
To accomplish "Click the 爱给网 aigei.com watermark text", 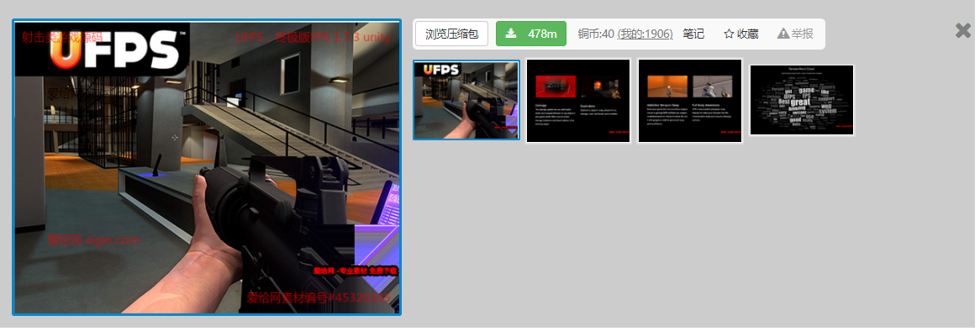I will (94, 239).
